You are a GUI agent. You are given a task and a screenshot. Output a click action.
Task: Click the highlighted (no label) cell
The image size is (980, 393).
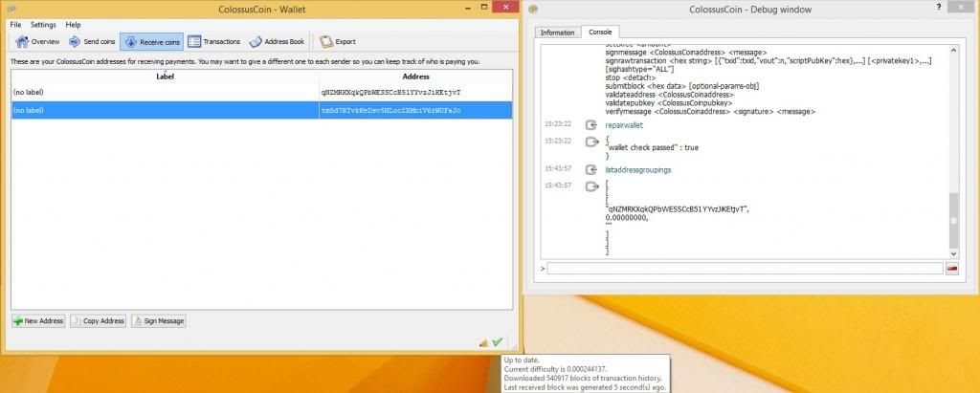point(165,110)
